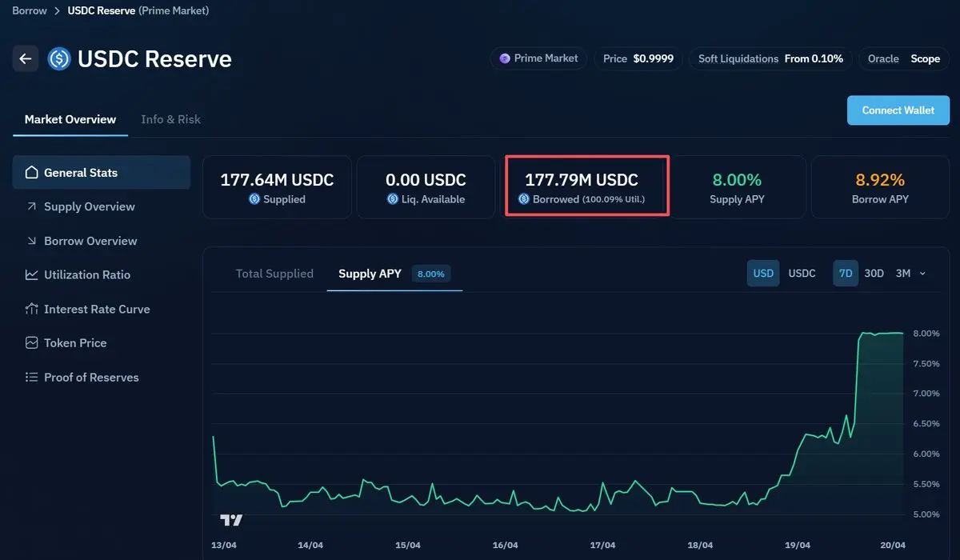Click the Supply Overview arrow icon
960x560 pixels.
pyautogui.click(x=32, y=206)
